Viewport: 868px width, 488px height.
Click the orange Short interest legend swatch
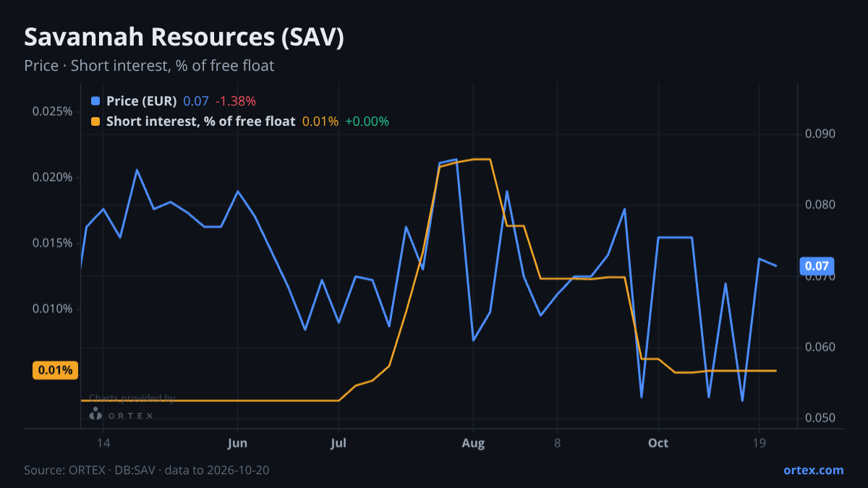tap(96, 121)
